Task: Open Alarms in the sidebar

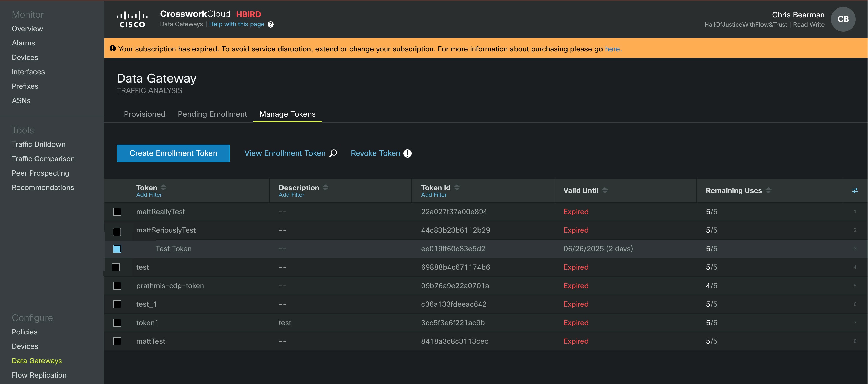Action: [23, 43]
